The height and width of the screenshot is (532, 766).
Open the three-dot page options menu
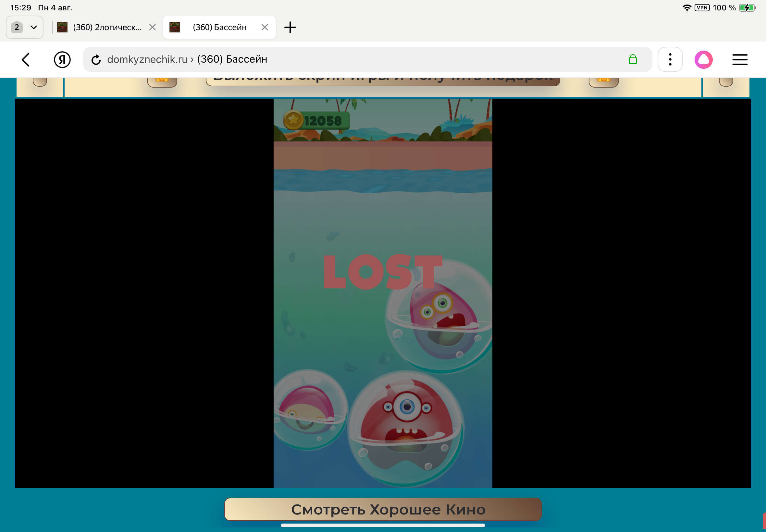(x=670, y=60)
